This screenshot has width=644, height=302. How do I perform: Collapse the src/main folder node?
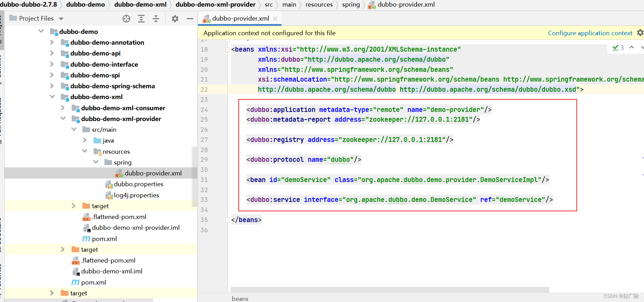pyautogui.click(x=74, y=129)
